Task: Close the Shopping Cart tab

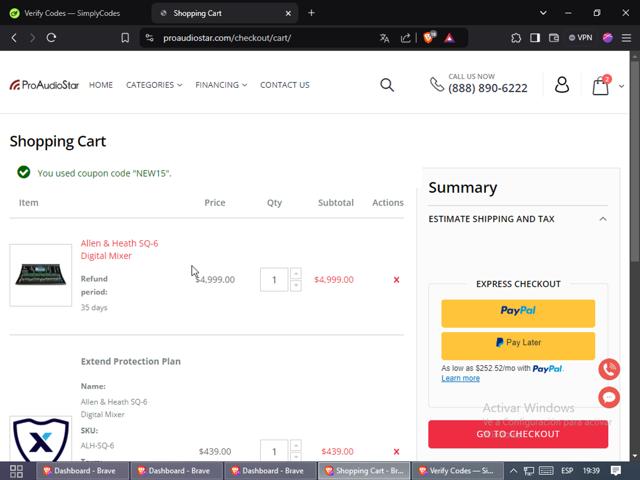Action: pyautogui.click(x=288, y=13)
